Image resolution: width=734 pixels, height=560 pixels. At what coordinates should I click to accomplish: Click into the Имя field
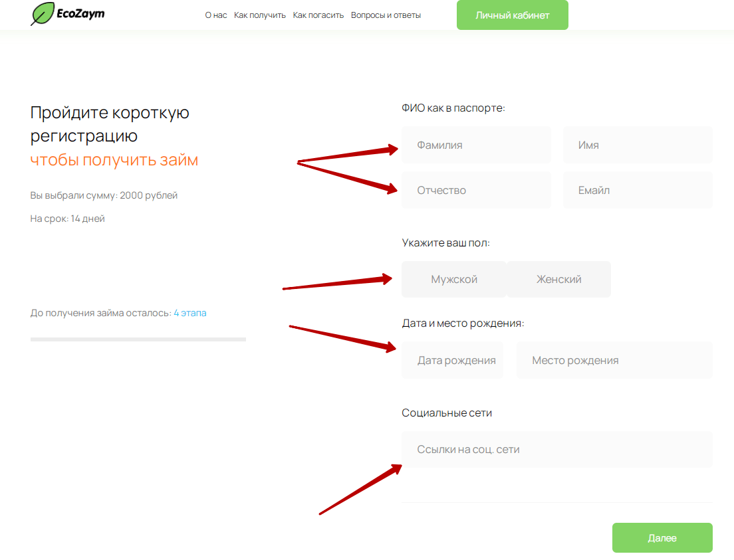tap(638, 145)
